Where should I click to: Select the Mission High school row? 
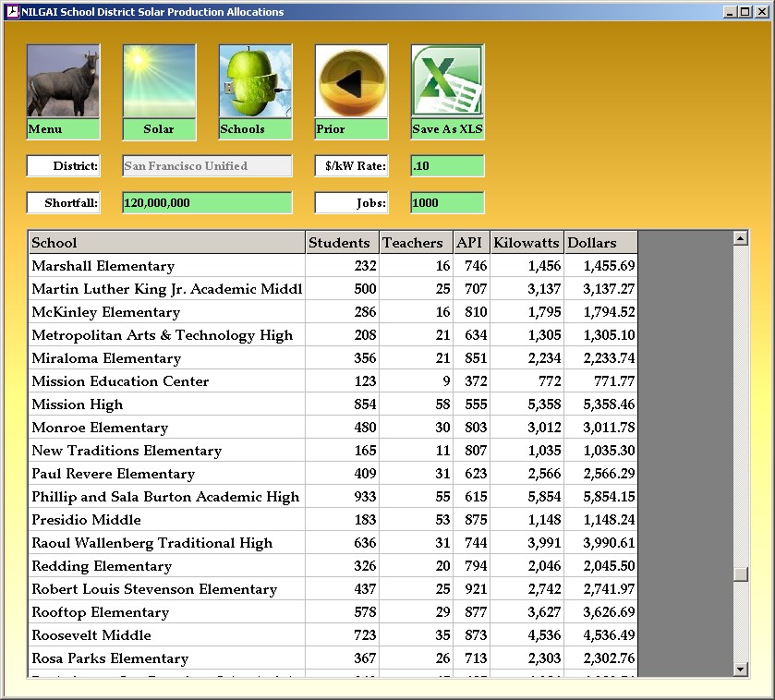point(166,404)
